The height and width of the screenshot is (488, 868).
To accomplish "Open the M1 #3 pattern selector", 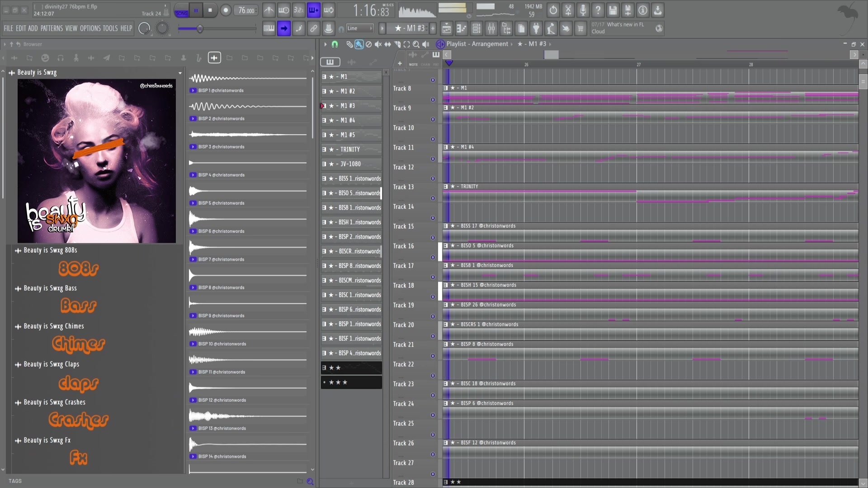I will (x=409, y=28).
